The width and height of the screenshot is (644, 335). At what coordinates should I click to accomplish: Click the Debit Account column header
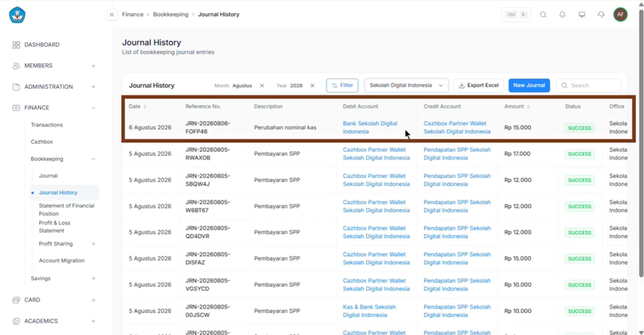point(360,106)
